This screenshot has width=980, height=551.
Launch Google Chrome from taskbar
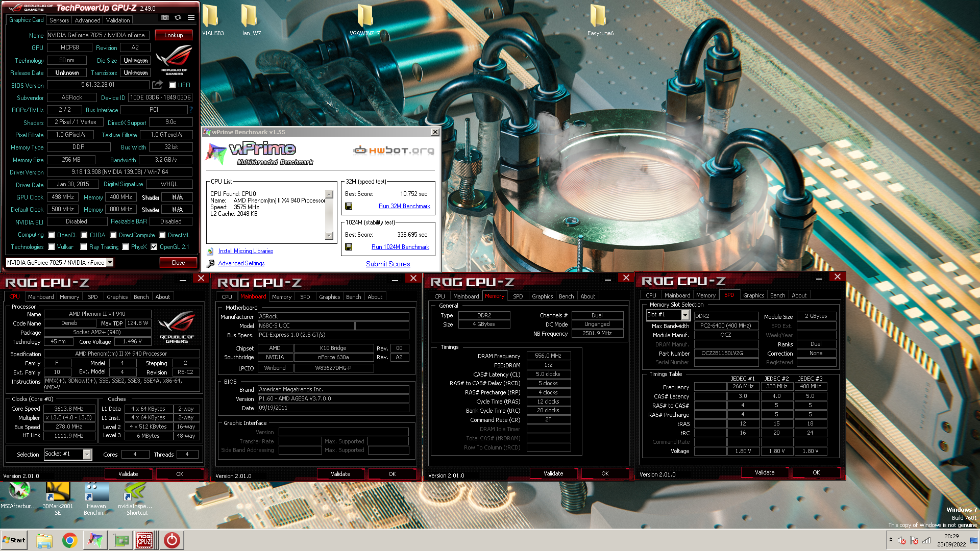tap(70, 540)
